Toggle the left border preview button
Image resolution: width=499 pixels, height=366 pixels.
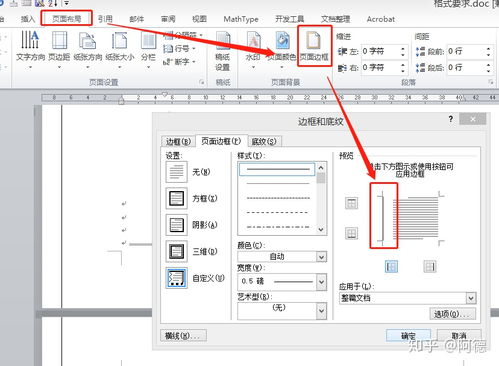click(391, 266)
